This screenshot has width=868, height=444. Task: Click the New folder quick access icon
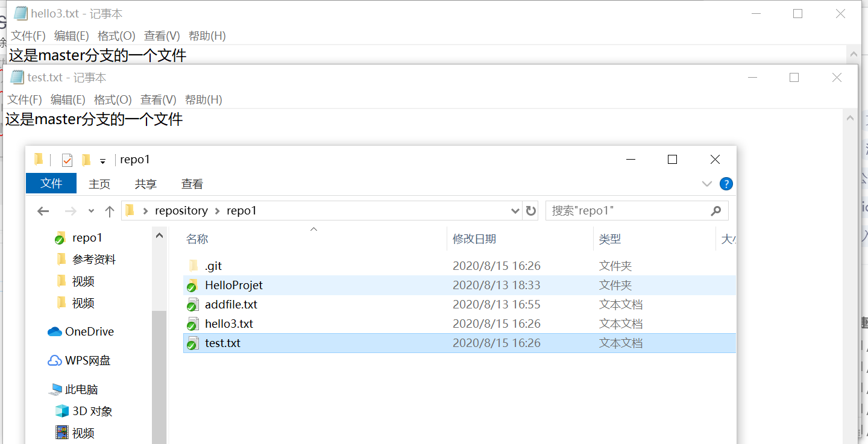coord(86,160)
